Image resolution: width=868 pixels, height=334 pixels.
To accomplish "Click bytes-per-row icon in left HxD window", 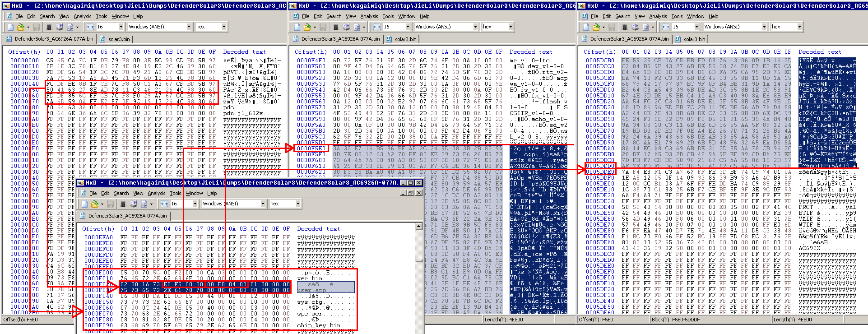I will tap(90, 27).
